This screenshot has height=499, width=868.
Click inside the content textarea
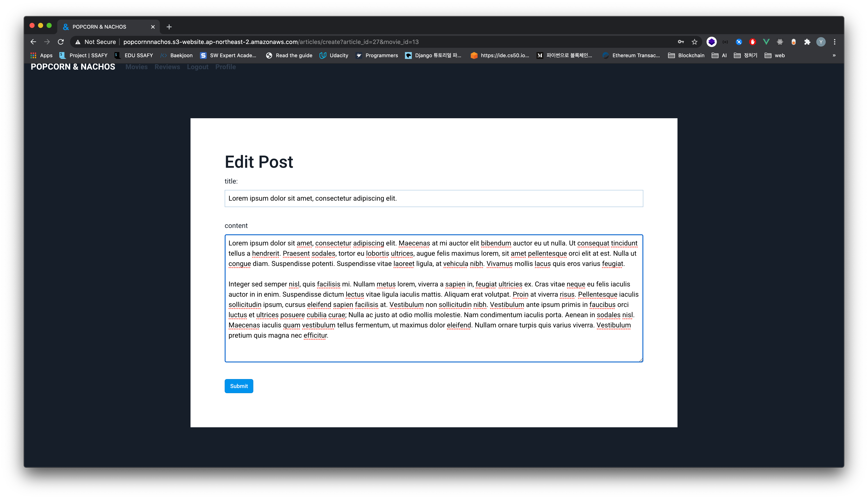(434, 298)
